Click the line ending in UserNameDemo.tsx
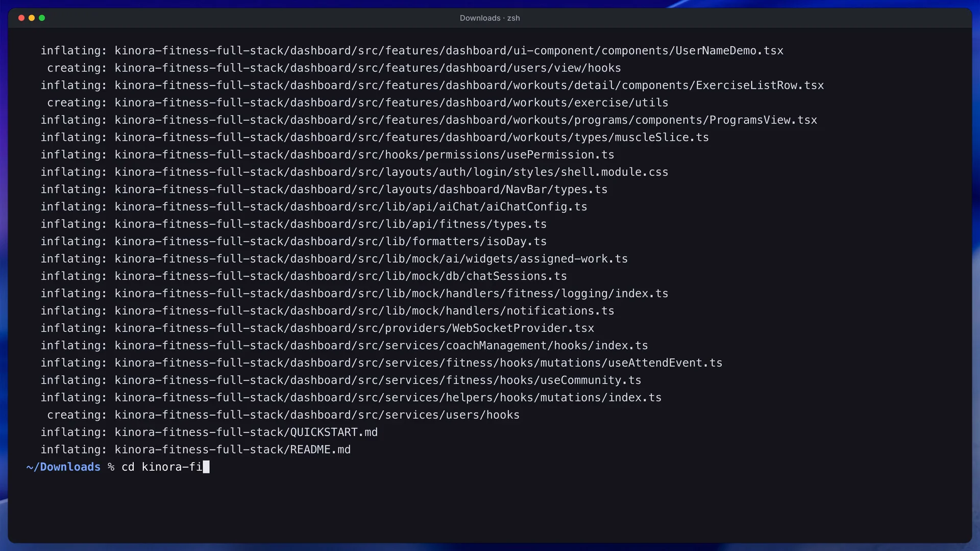This screenshot has height=551, width=980. tap(412, 51)
